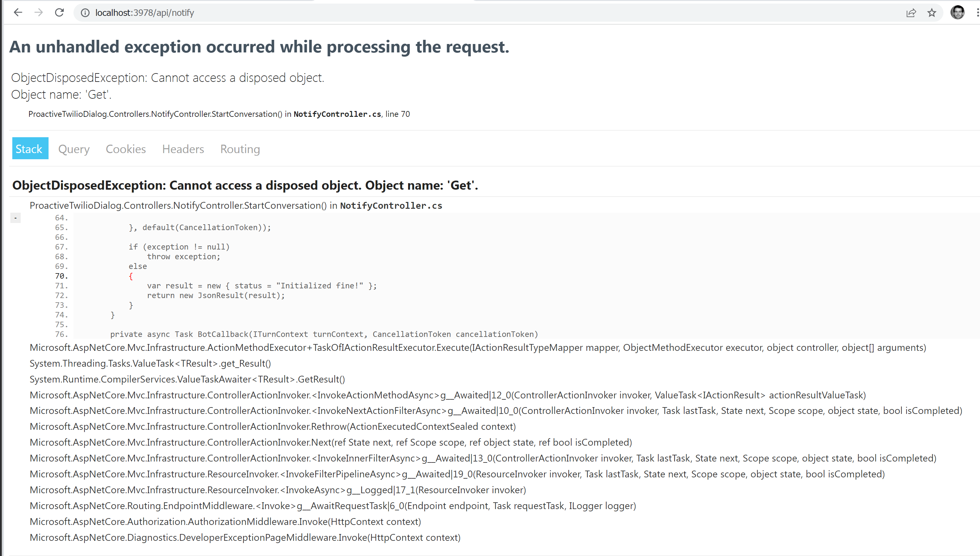Click the DeveloperExceptionPageMiddleware.Invoke stack frame
This screenshot has width=980, height=556.
tap(245, 537)
